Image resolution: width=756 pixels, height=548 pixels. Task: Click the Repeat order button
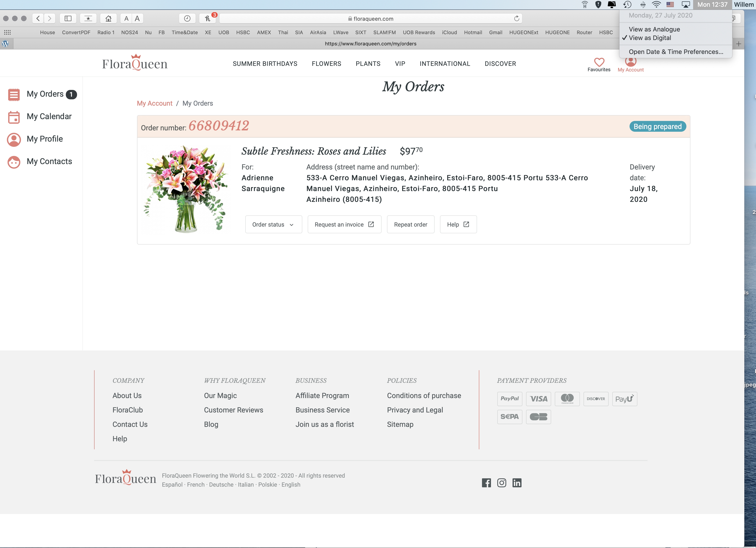(x=410, y=225)
